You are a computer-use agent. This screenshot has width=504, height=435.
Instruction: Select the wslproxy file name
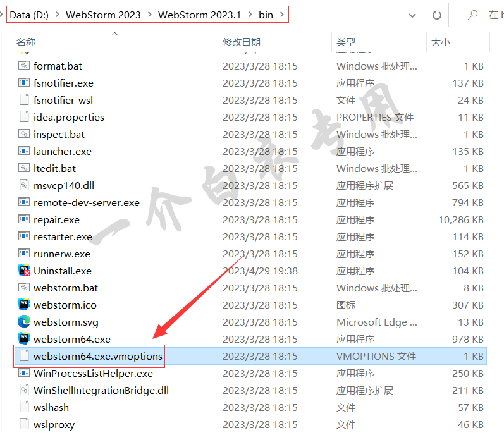(x=54, y=424)
